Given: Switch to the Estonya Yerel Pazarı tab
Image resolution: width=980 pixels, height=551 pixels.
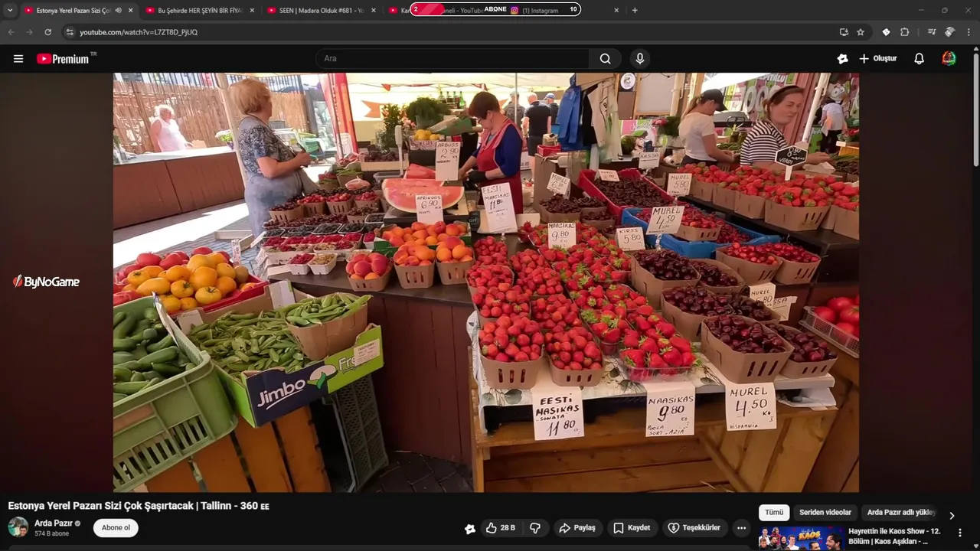Looking at the screenshot, I should click(x=73, y=11).
